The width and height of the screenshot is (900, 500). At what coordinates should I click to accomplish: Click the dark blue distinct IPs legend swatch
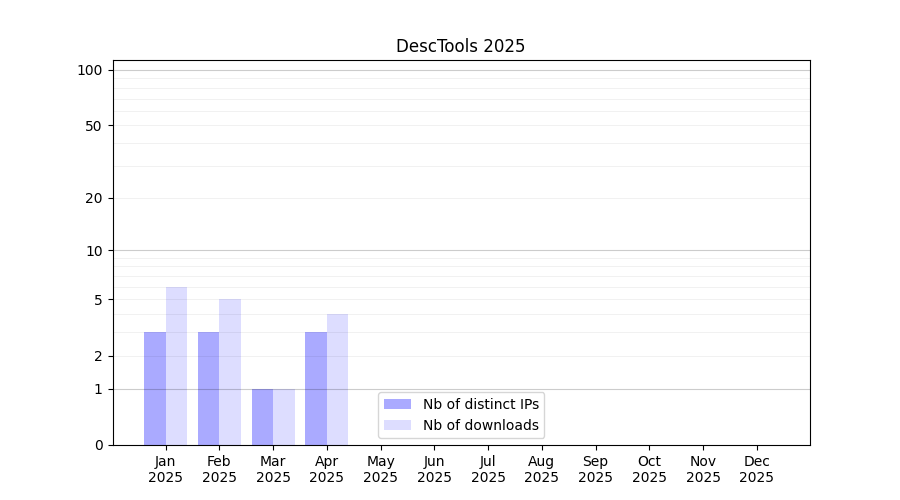(397, 404)
